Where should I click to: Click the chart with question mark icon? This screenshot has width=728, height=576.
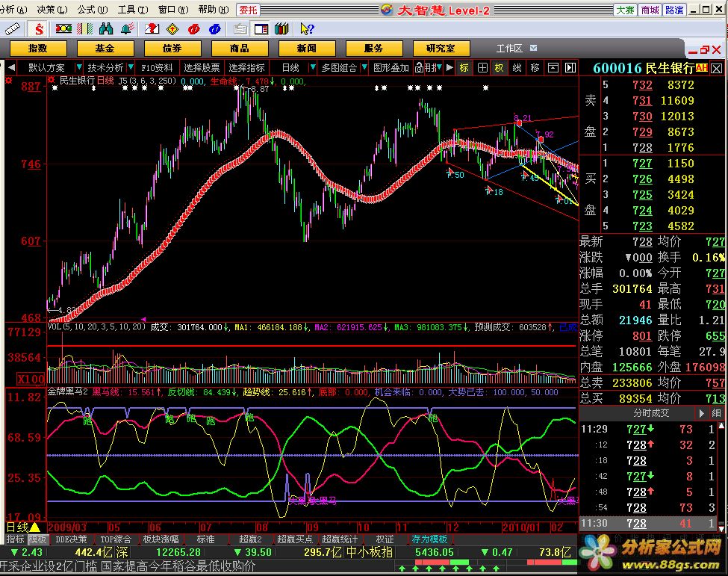pyautogui.click(x=152, y=29)
